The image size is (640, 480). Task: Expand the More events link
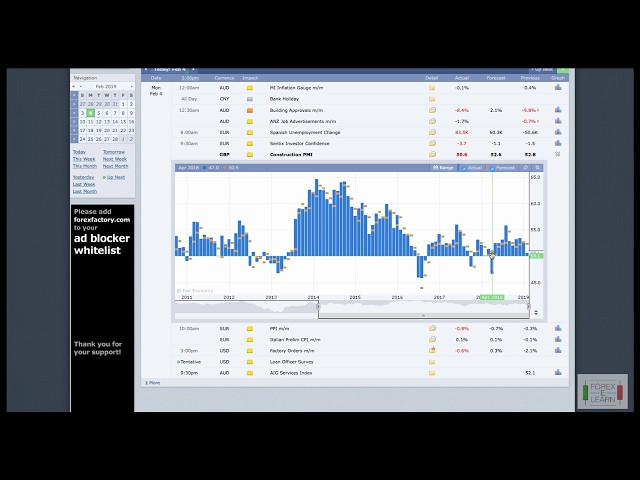pyautogui.click(x=153, y=382)
